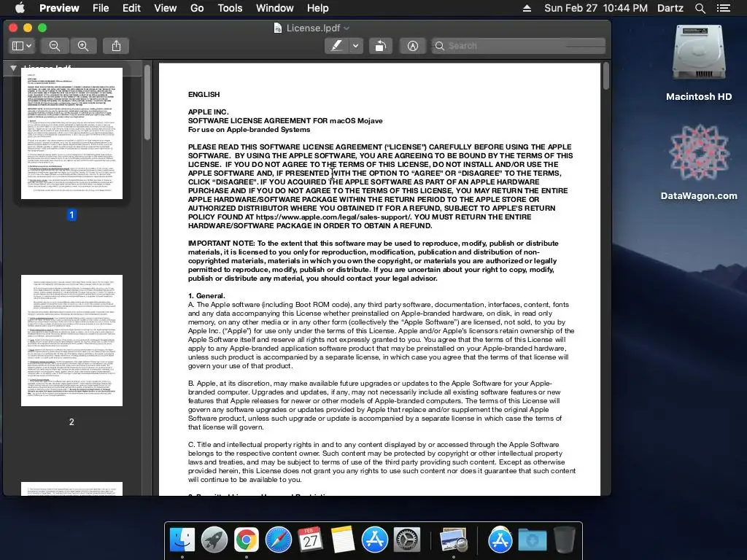Open the Downloads folder in Dock
The height and width of the screenshot is (560, 747).
pos(532,540)
